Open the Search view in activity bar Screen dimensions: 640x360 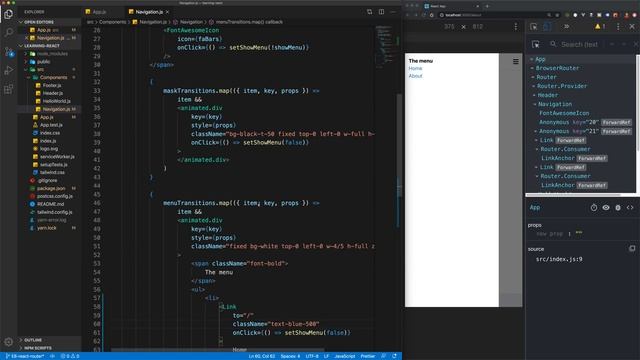click(x=9, y=33)
